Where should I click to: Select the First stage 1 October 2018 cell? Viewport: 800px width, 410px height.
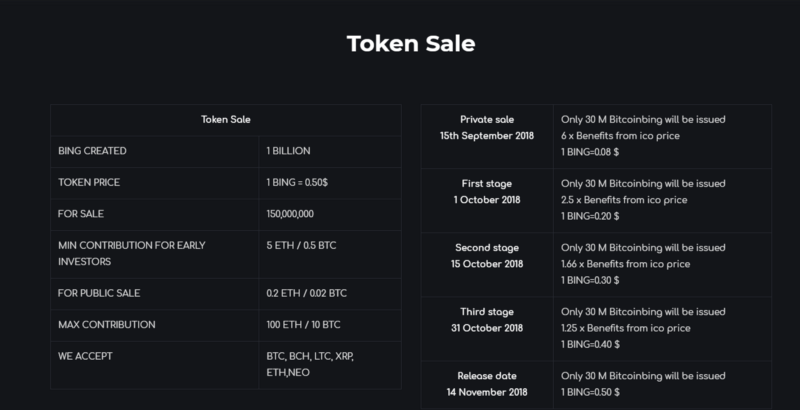coord(487,200)
